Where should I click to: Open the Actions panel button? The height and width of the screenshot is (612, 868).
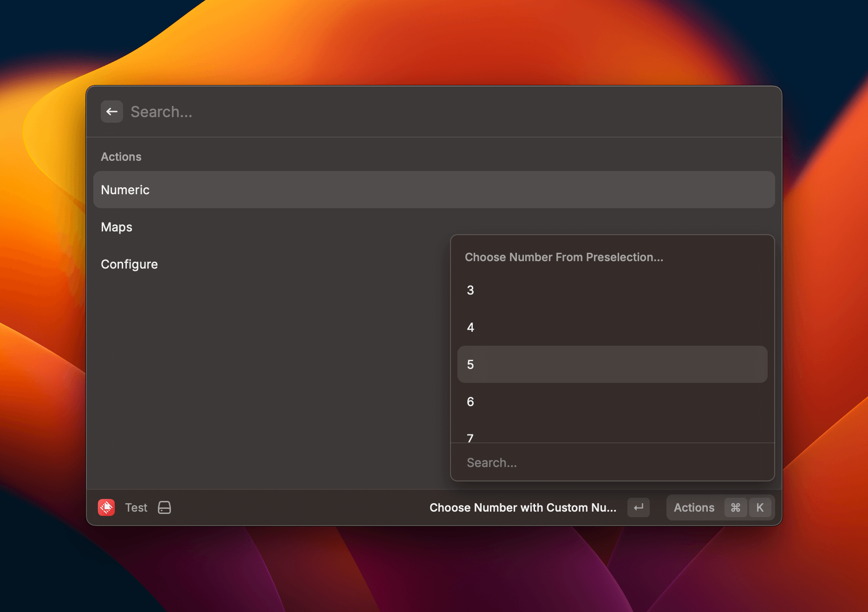click(694, 507)
